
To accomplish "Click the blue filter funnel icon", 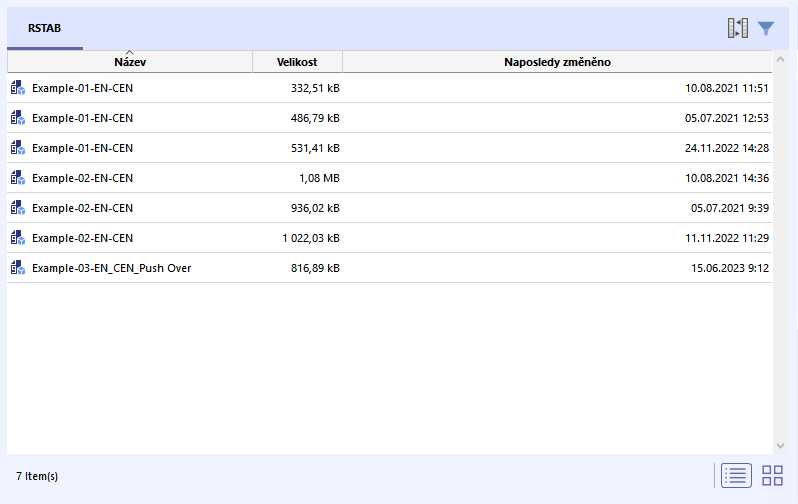I will 765,29.
